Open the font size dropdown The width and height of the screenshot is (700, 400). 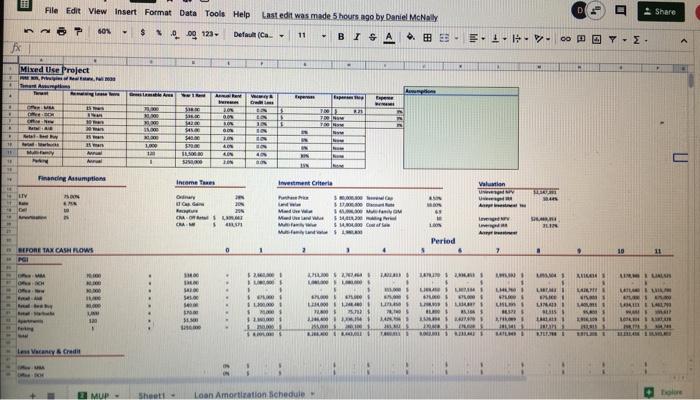tap(311, 35)
